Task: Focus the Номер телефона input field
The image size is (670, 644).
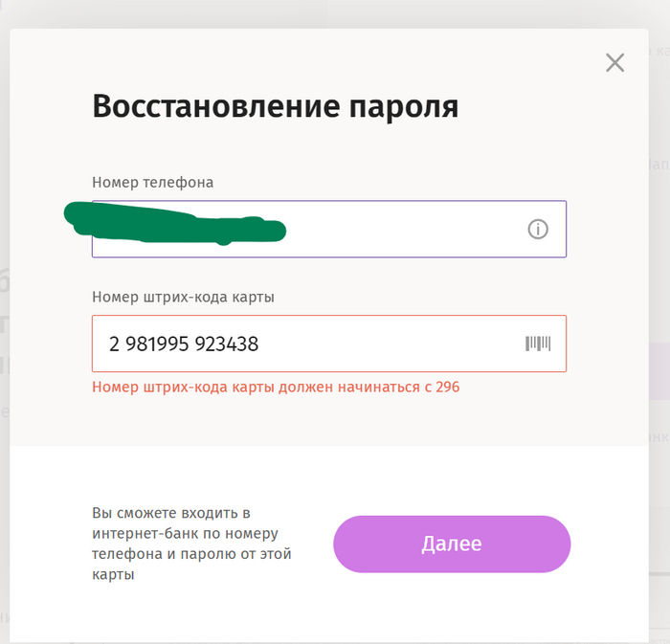Action: coord(402,230)
